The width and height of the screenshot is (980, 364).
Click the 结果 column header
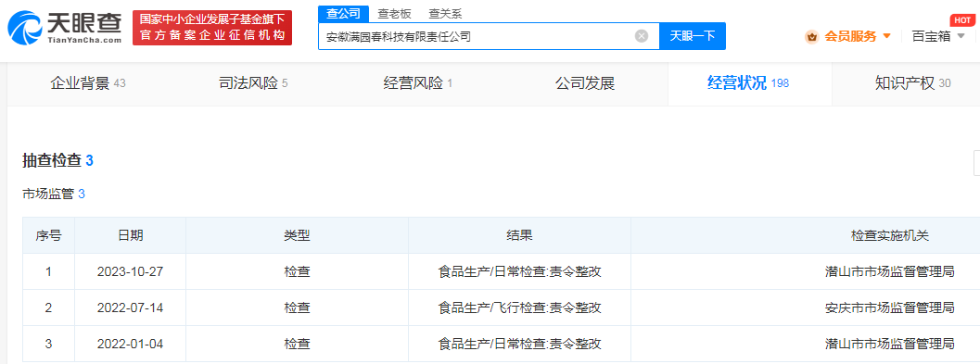click(519, 235)
